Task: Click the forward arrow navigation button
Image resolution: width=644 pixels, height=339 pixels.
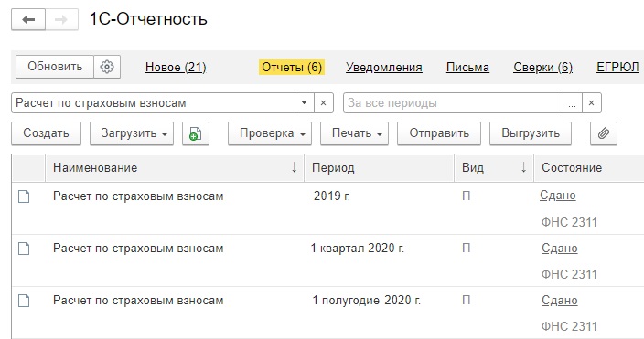Action: point(61,19)
